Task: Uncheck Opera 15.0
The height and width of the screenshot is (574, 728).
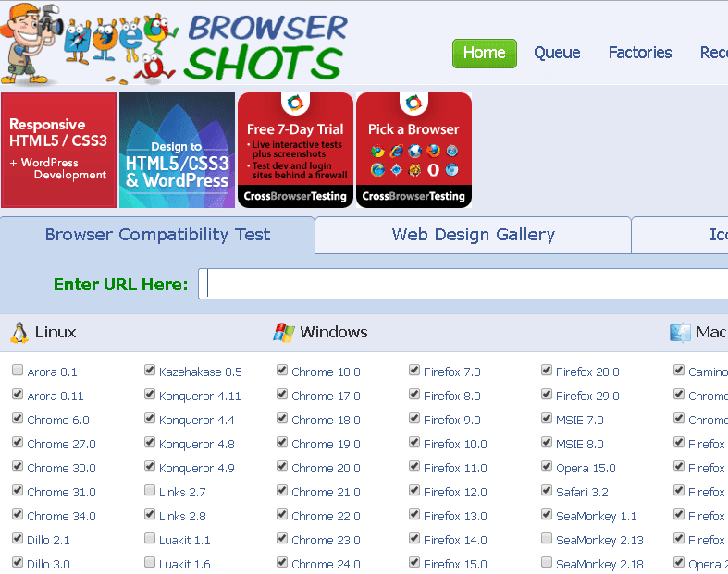Action: coord(547,467)
